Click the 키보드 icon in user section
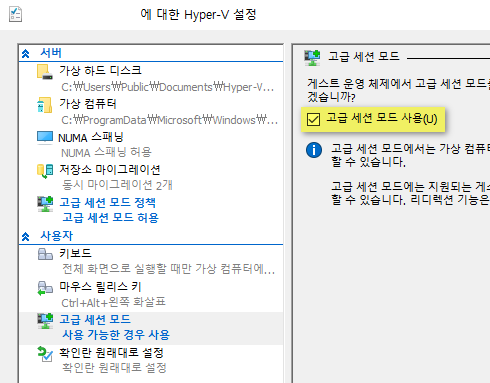 (x=45, y=254)
